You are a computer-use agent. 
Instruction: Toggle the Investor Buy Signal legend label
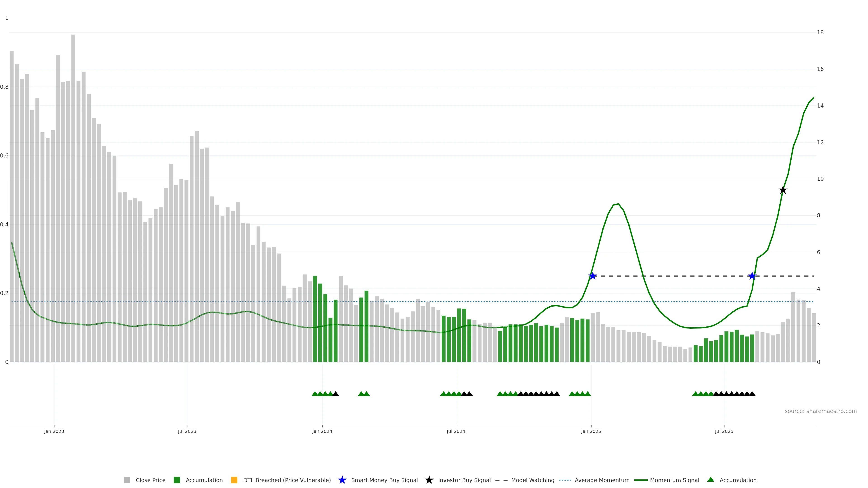(464, 480)
